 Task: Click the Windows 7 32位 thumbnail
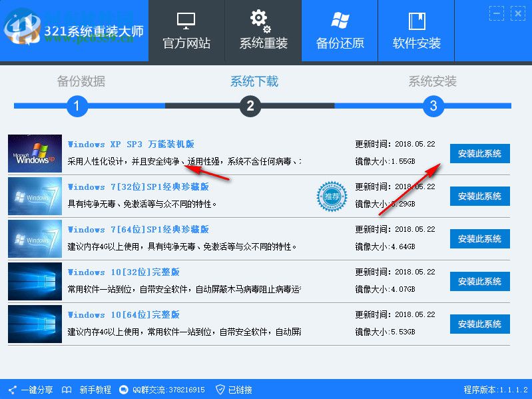[x=35, y=196]
